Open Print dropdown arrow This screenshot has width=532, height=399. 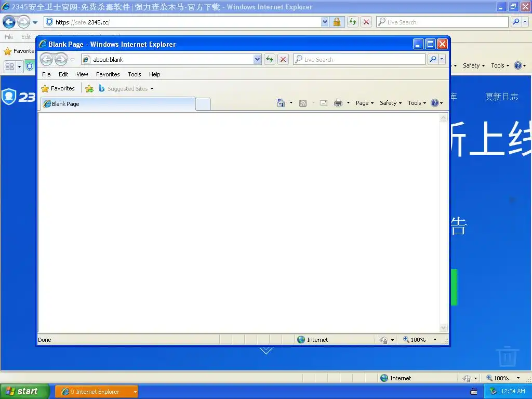348,103
